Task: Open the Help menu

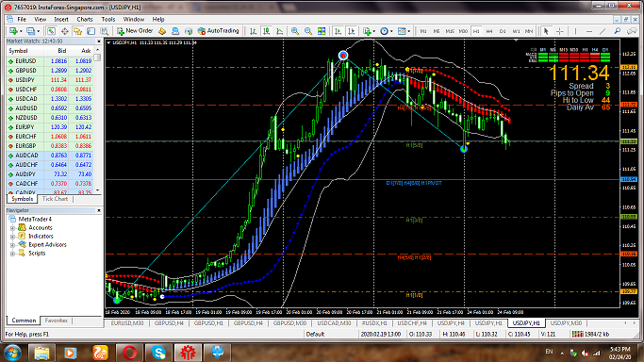Action: [x=158, y=19]
